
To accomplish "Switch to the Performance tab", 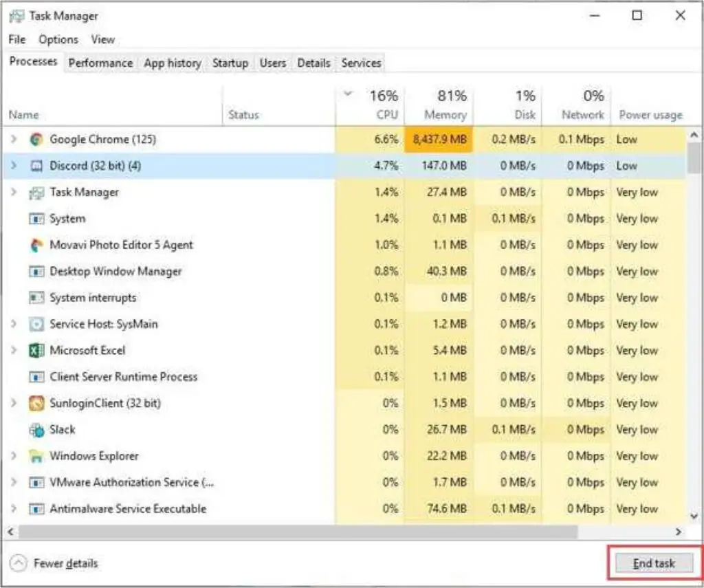I will [x=100, y=63].
